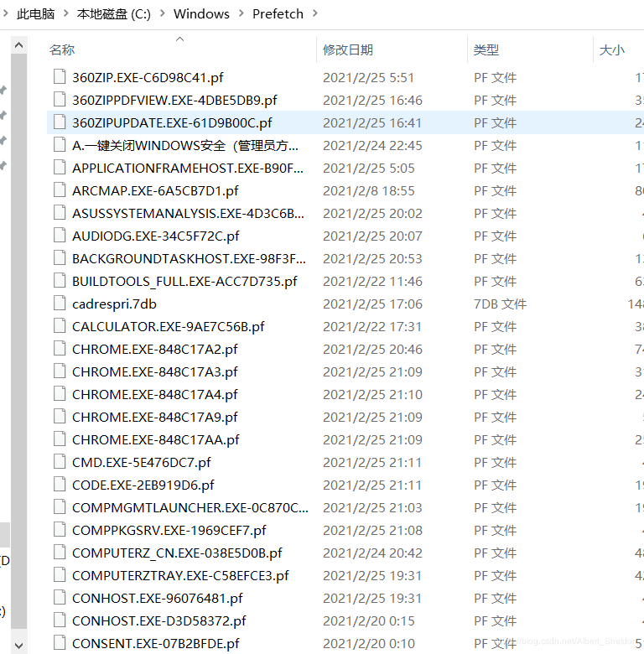The width and height of the screenshot is (644, 654).
Task: Click the file icon of CONSENT.EXE-07B2BFDE.pf
Action: [x=60, y=643]
